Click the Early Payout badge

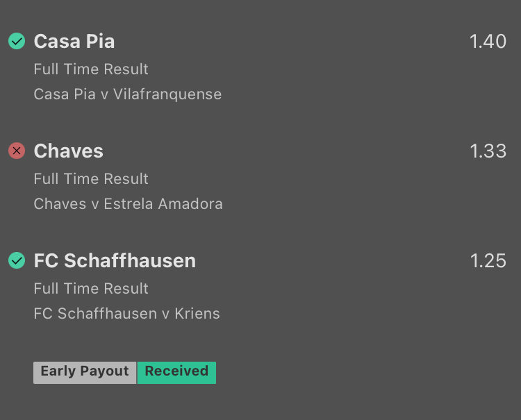coord(85,371)
